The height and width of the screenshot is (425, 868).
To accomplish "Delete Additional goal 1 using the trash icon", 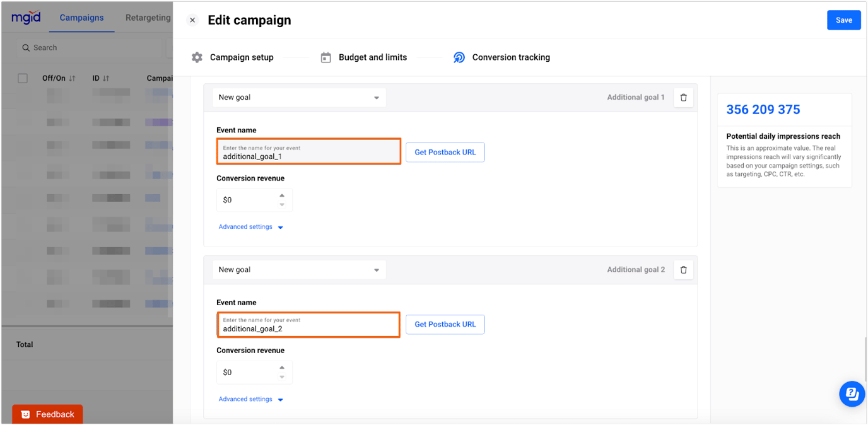I will pyautogui.click(x=683, y=97).
